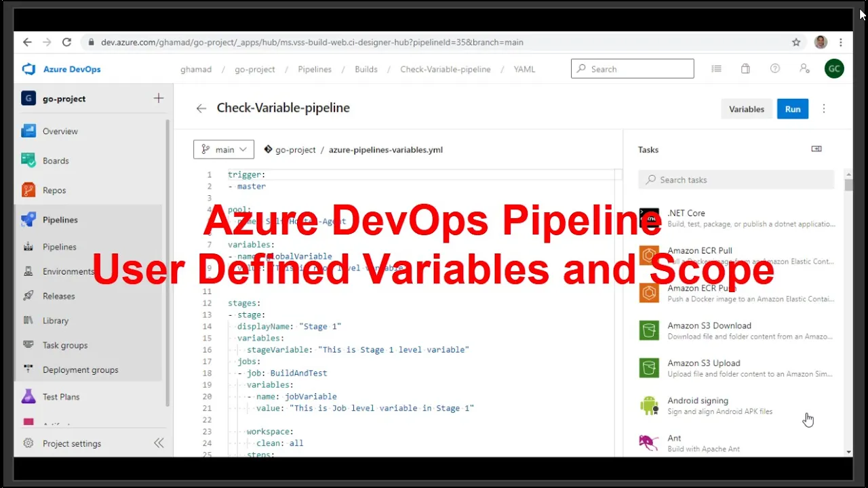Select the Amazon ECR Pull task

(x=737, y=256)
